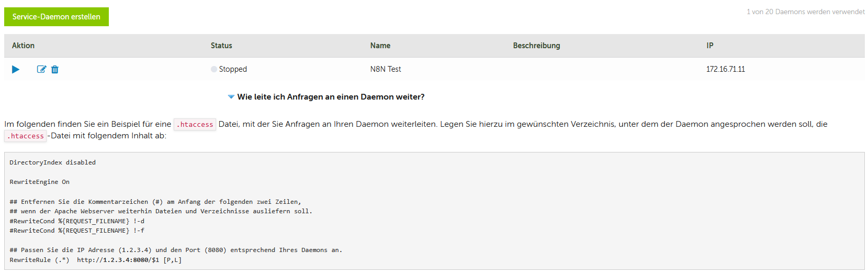Collapse the help section via blue triangle
The image size is (868, 273).
pos(231,97)
